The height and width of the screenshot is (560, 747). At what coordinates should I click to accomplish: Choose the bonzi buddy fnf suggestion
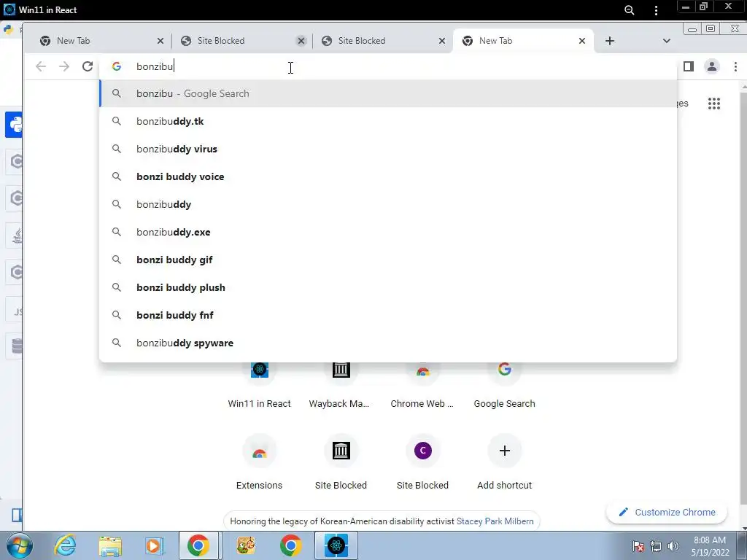388,315
